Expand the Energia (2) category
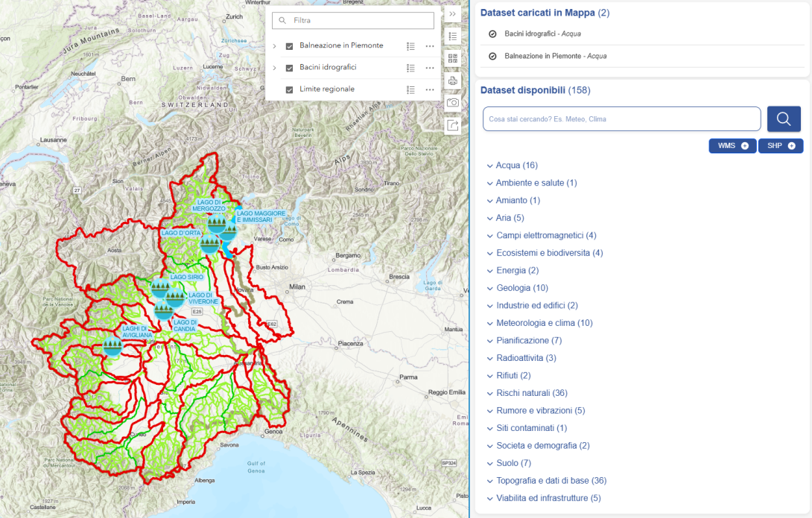 pos(513,271)
